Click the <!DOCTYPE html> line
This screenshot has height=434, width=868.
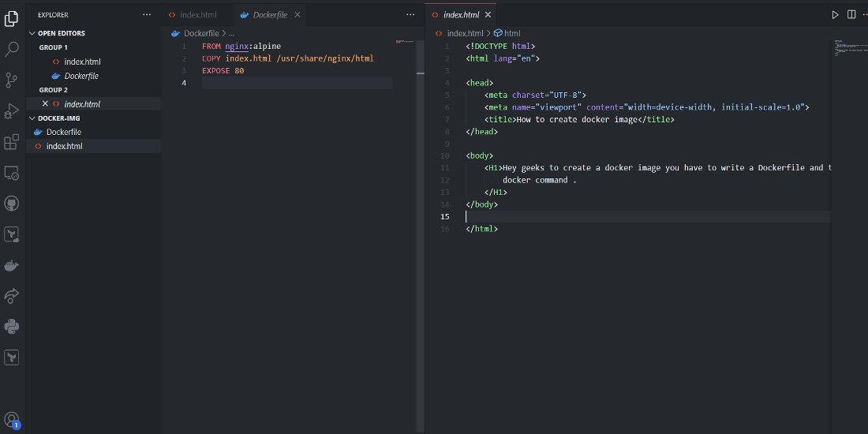[500, 46]
